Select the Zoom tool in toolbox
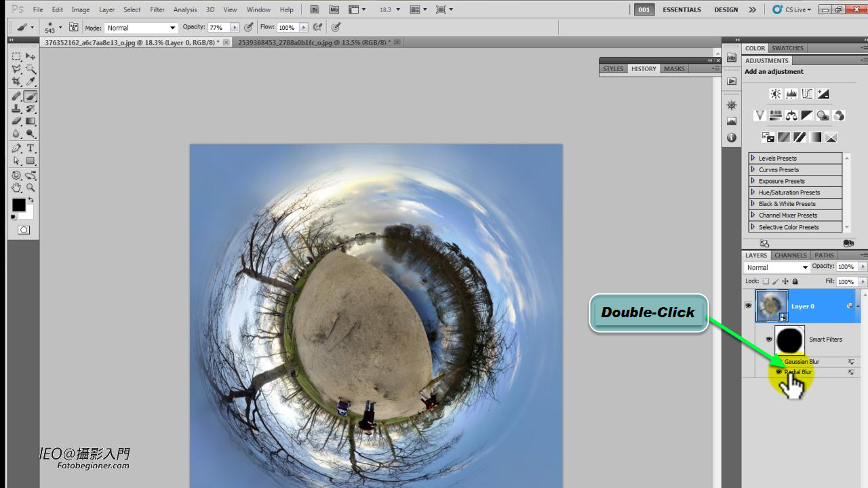 coord(31,188)
